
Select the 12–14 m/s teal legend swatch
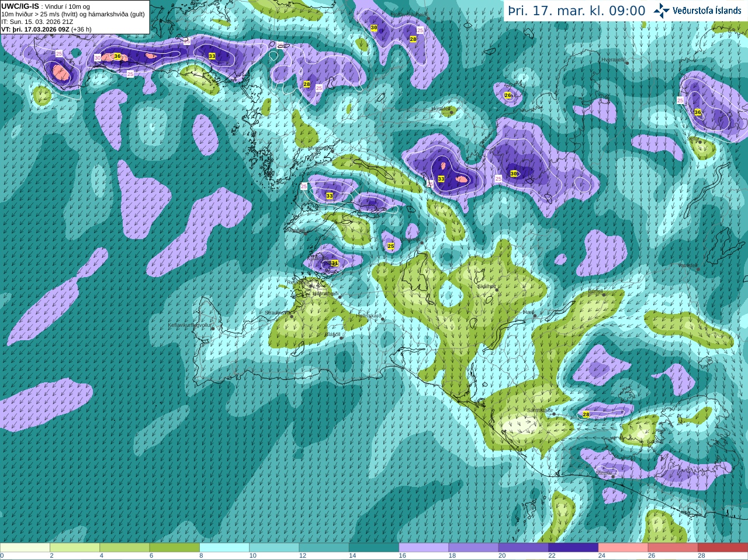[x=324, y=547]
